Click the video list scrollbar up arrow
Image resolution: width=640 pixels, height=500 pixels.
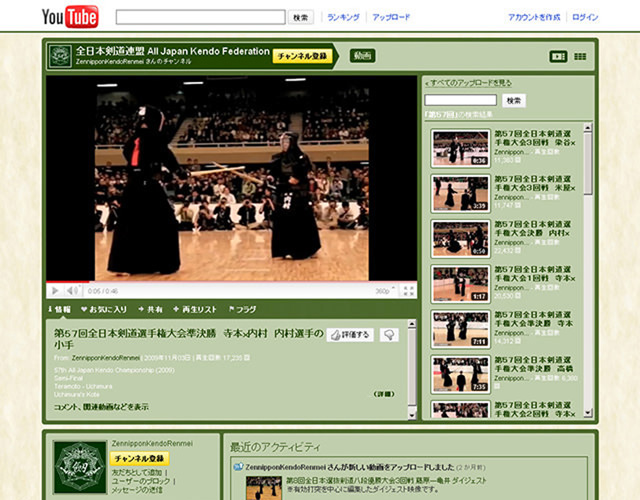tap(588, 127)
